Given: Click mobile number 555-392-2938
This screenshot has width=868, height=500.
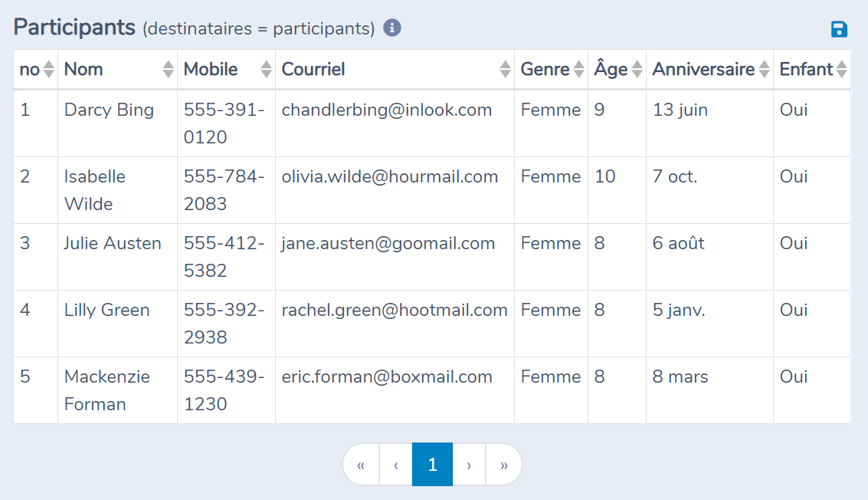Looking at the screenshot, I should (224, 323).
